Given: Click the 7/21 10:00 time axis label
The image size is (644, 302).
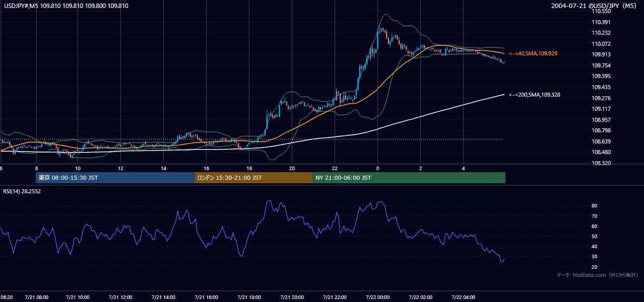Looking at the screenshot, I should (78, 297).
